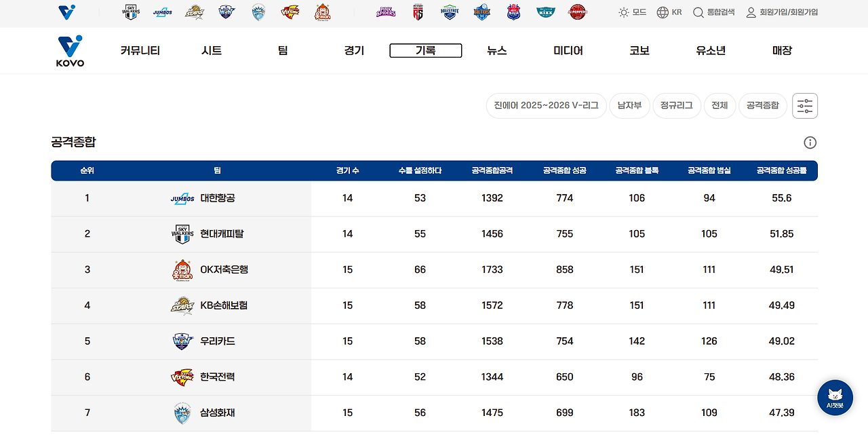Click Sky Walkers logo in 현대캐피탈 row
The height and width of the screenshot is (437, 868).
[182, 234]
